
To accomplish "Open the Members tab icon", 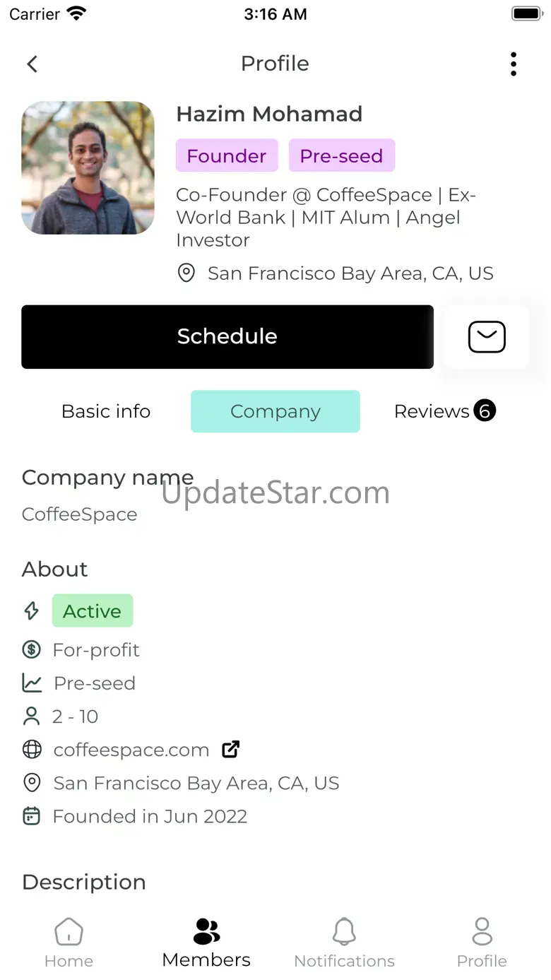I will click(206, 931).
